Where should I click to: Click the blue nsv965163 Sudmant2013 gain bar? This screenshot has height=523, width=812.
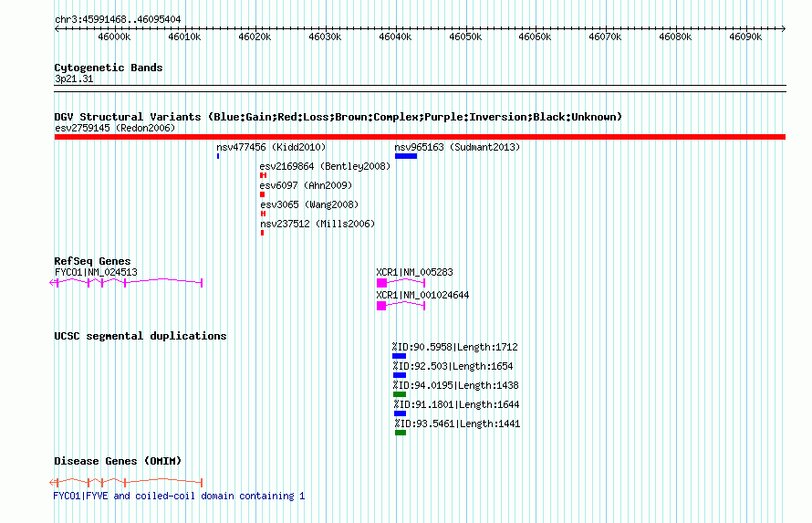[406, 156]
